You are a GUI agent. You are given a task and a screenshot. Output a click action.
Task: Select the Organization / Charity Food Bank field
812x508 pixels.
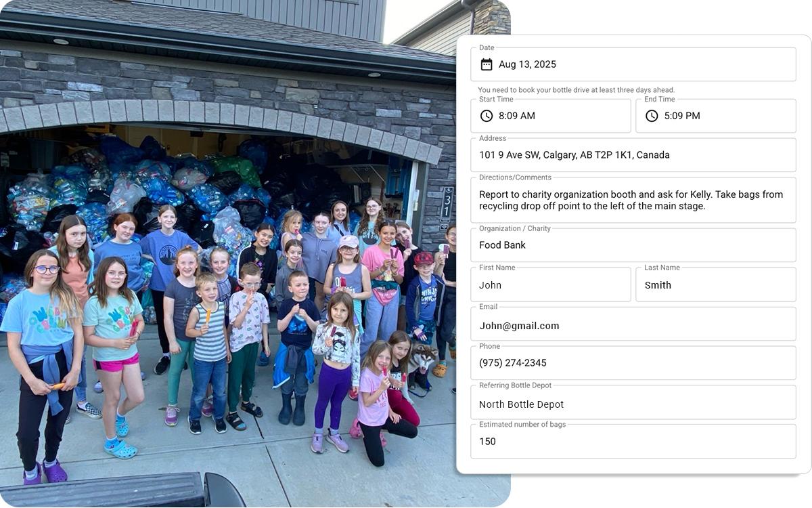click(x=633, y=245)
